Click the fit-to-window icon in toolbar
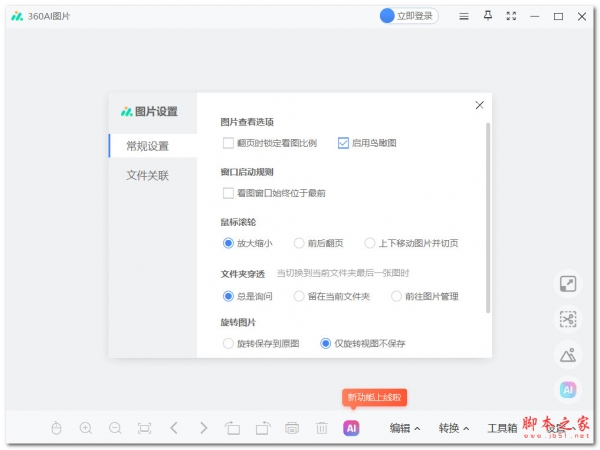This screenshot has width=600, height=450. (144, 428)
